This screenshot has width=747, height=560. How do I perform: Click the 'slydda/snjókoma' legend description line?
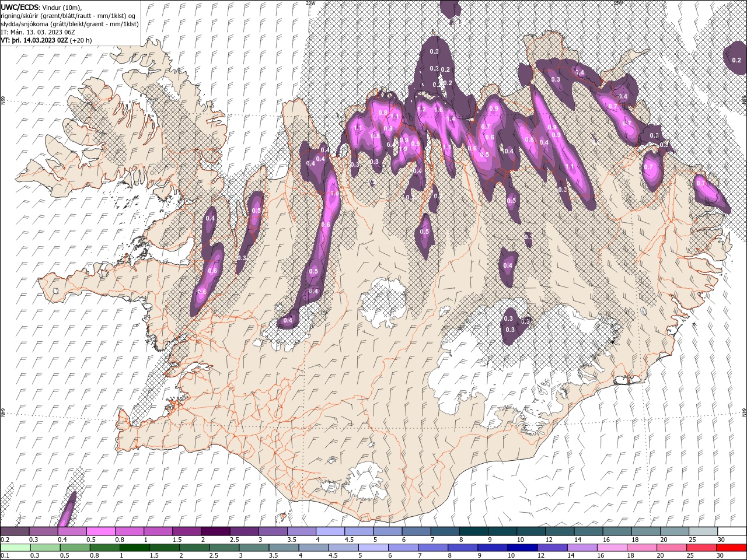click(x=69, y=24)
